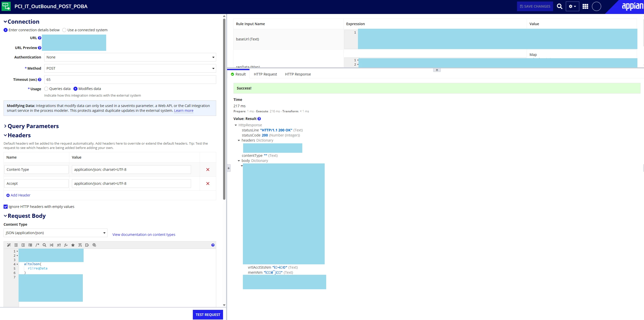Click the SAVE CHANGES button
Screen dimensions: 644x320
535,6
